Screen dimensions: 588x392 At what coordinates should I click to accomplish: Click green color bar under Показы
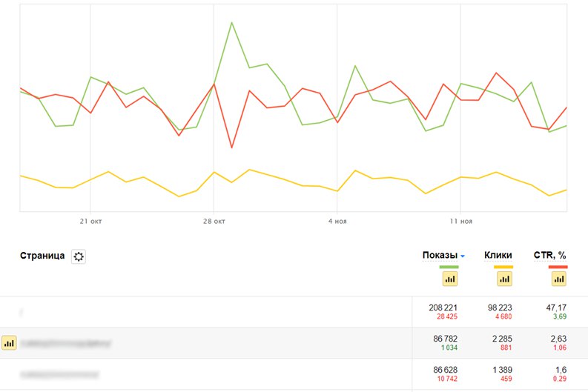coord(449,267)
